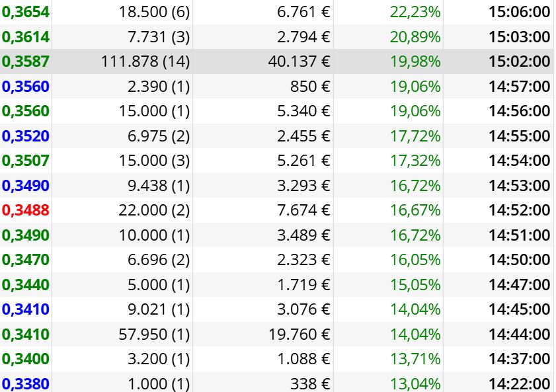Click the blue price 0,3380
Viewport: 556px width, 392px height.
coord(26,384)
